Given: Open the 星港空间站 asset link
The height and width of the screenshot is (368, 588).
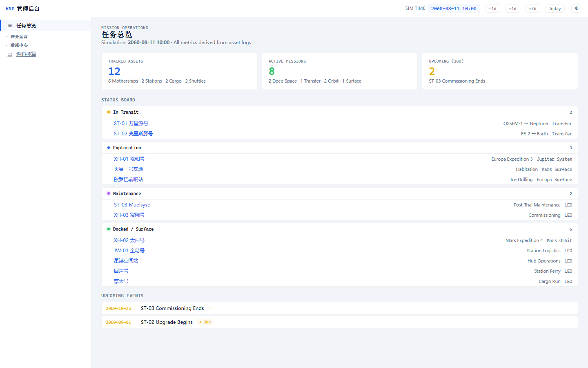Looking at the screenshot, I should point(126,261).
